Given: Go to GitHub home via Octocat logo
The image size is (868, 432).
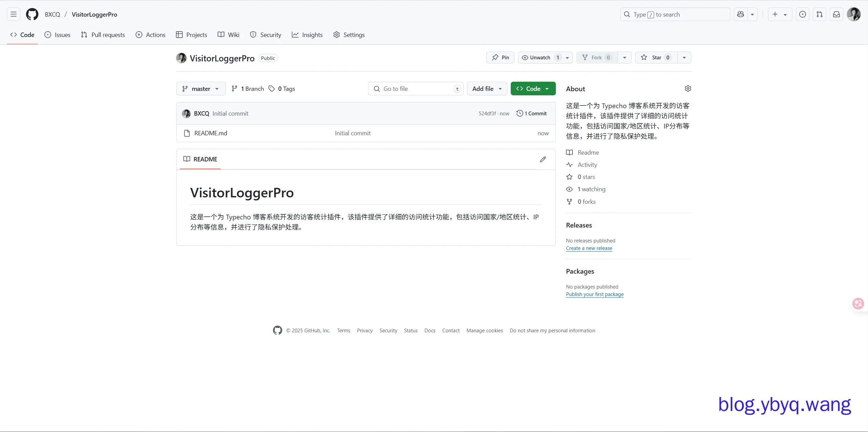Looking at the screenshot, I should click(32, 14).
